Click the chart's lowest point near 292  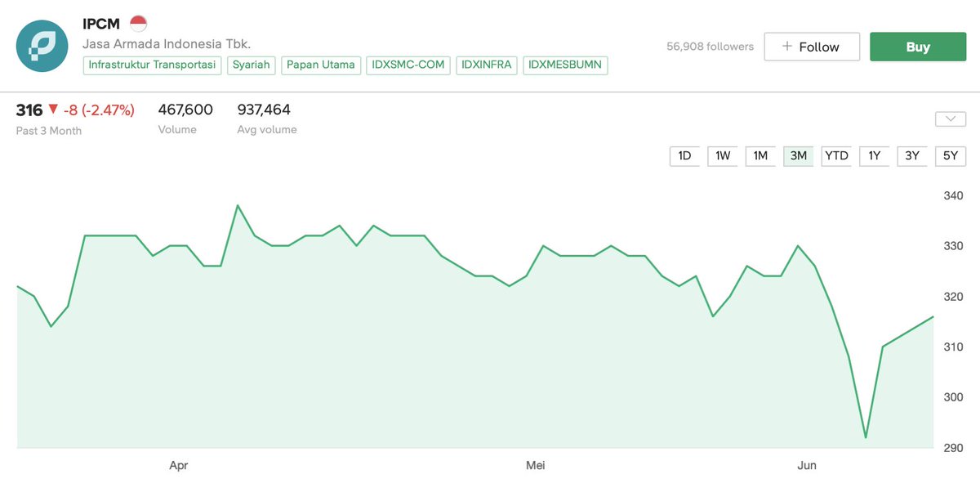pyautogui.click(x=866, y=437)
